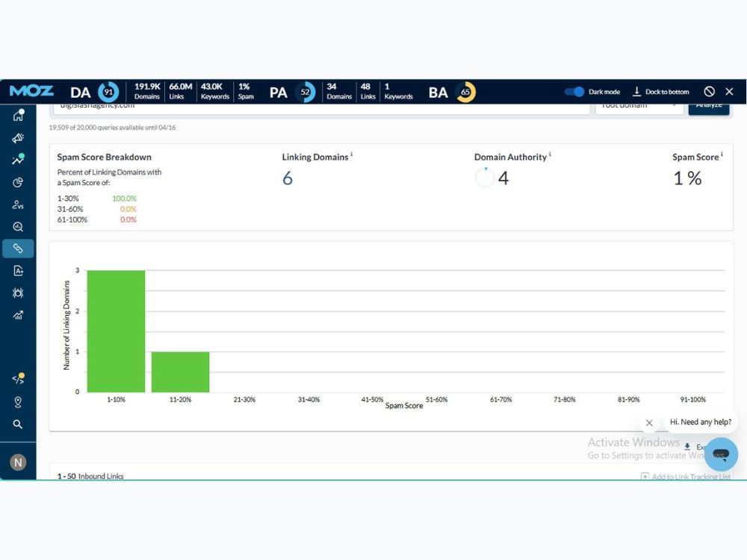Open the chat bubble help widget
The height and width of the screenshot is (560, 747).
click(x=721, y=454)
